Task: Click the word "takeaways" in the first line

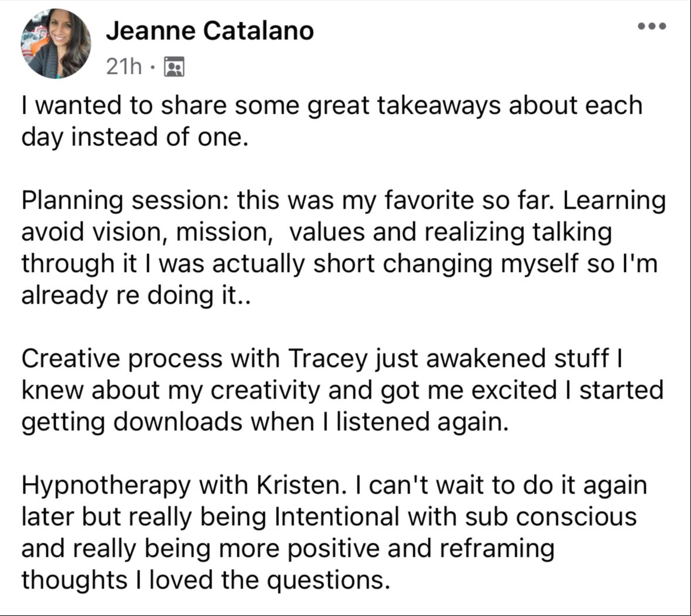Action: coord(438,106)
